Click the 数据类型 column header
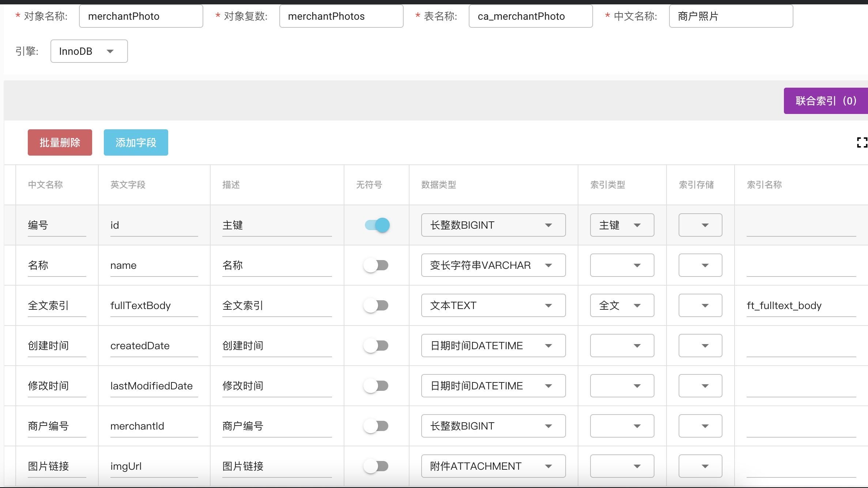This screenshot has width=868, height=488. pyautogui.click(x=438, y=185)
